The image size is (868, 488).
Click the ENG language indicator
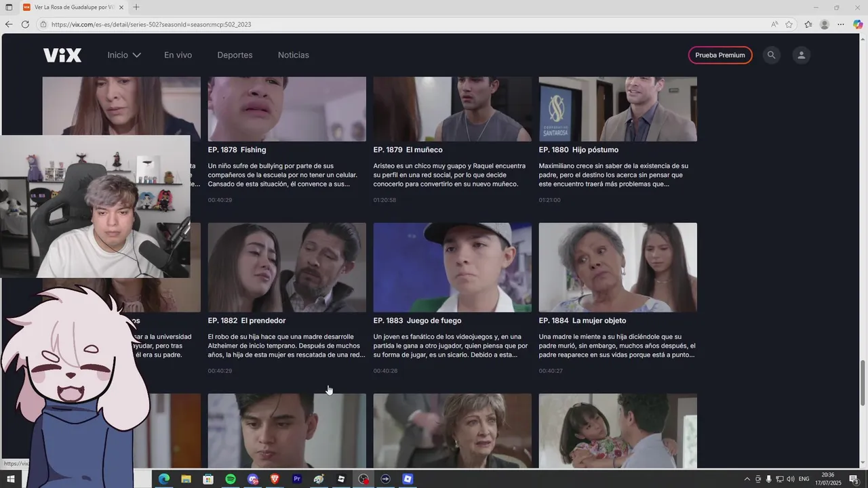pyautogui.click(x=804, y=479)
